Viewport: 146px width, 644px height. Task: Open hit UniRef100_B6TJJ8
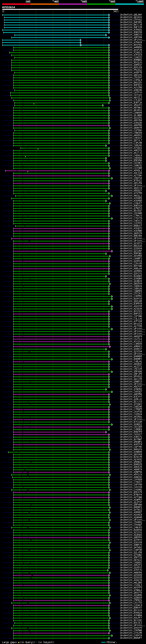131,25
